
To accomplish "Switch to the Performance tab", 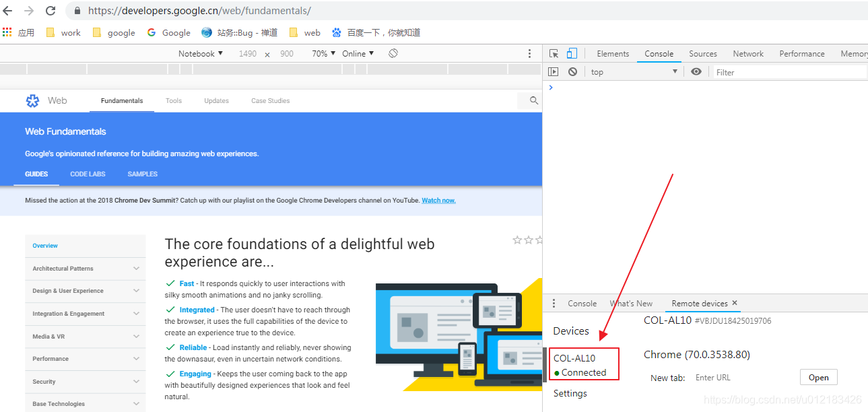I will [802, 54].
